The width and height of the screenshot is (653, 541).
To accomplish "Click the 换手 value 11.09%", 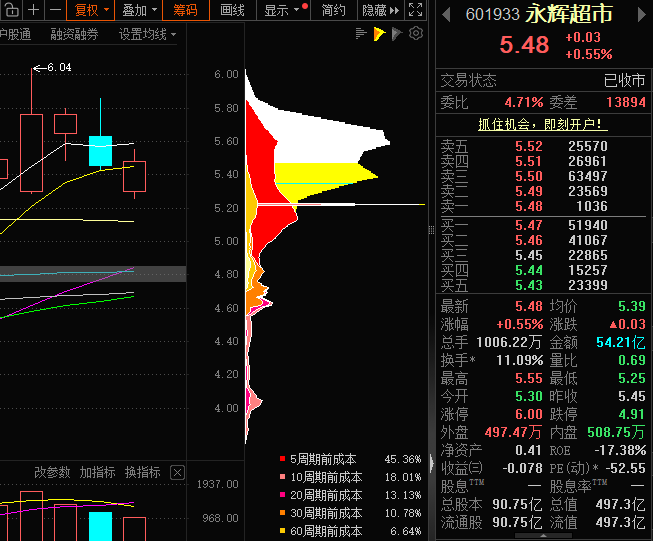I will pyautogui.click(x=520, y=360).
